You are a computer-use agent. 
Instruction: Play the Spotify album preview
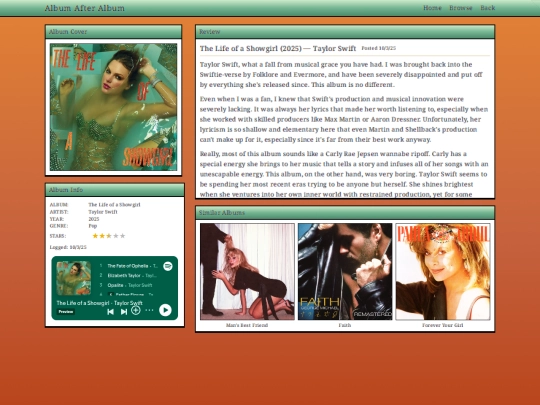click(x=165, y=310)
